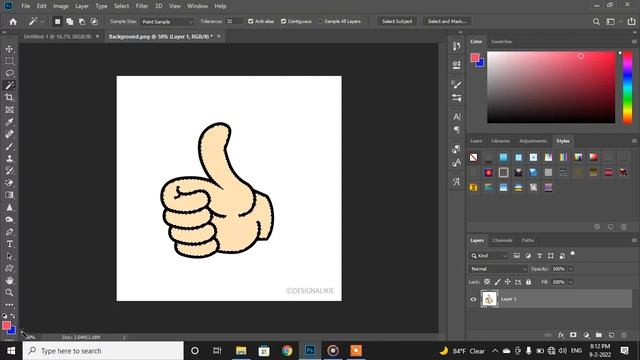640x360 pixels.
Task: Choose the Intersect with Selection mode icon
Action: point(94,22)
